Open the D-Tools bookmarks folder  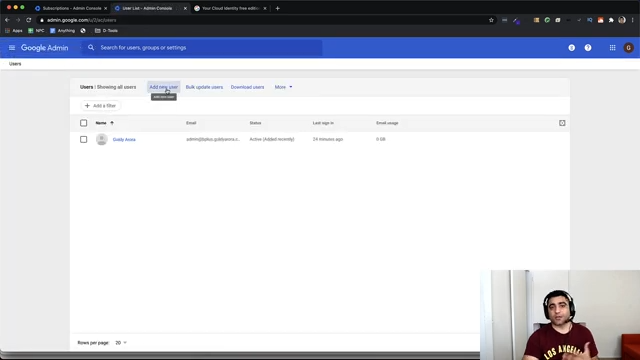click(x=106, y=31)
